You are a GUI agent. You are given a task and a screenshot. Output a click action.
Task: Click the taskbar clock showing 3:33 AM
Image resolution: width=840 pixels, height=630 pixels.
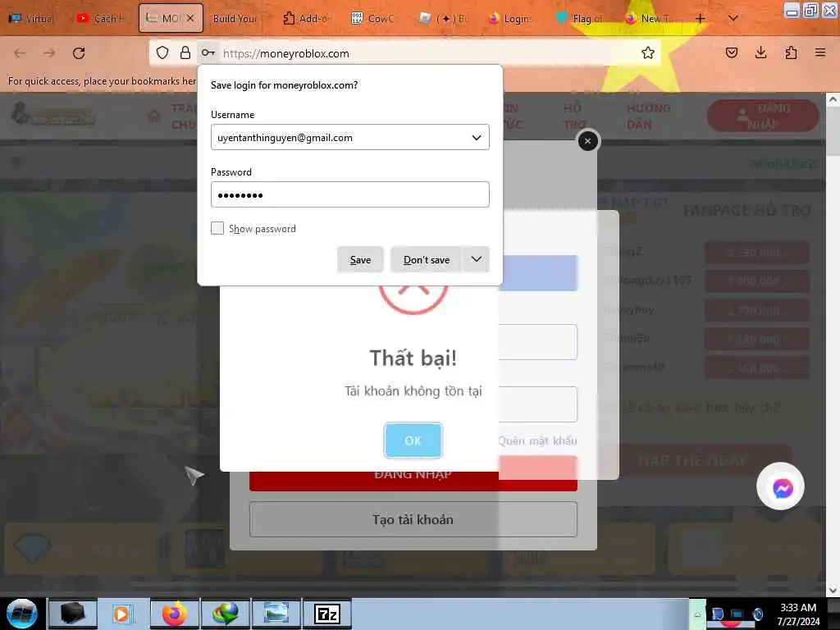(x=798, y=614)
